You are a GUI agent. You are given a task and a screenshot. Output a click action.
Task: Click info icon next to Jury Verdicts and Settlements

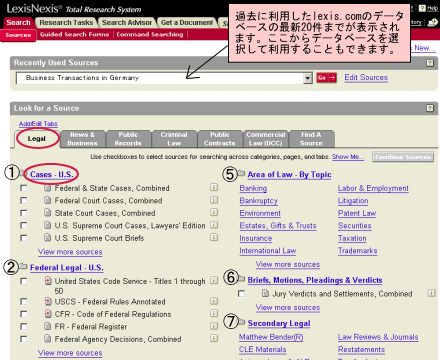pos(432,293)
